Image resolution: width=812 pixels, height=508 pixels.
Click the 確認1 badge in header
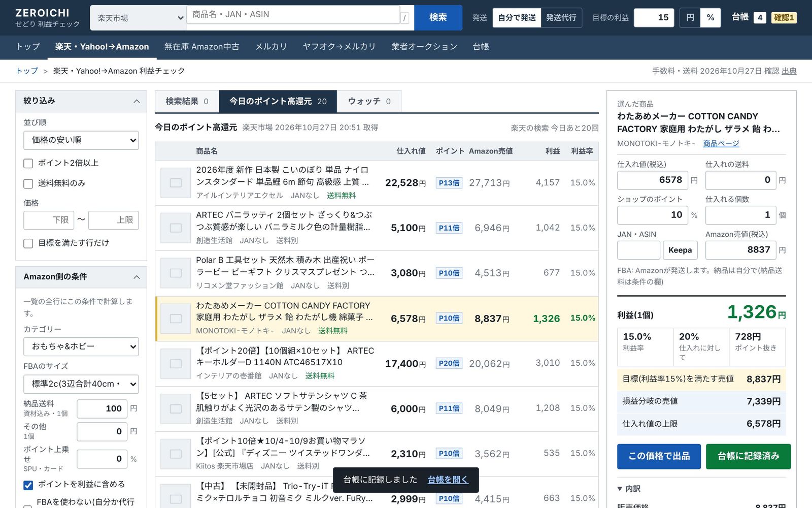click(784, 18)
